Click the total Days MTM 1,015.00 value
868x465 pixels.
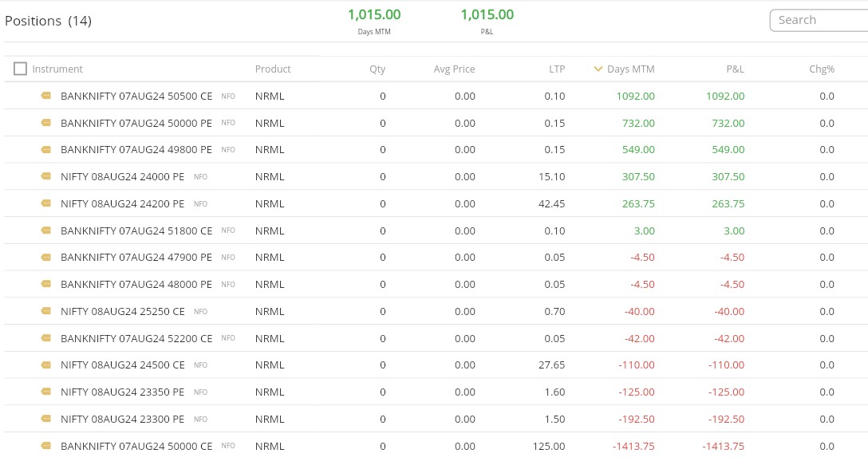[374, 14]
